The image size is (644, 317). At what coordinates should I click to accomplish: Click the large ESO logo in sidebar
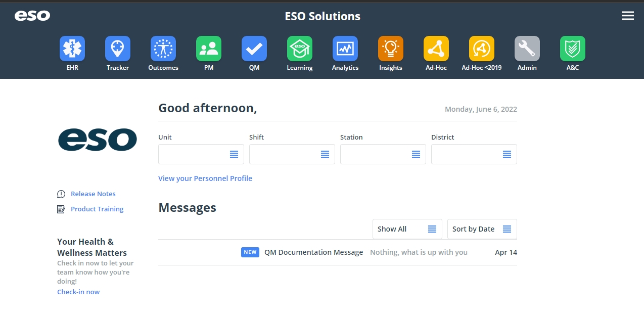click(98, 140)
